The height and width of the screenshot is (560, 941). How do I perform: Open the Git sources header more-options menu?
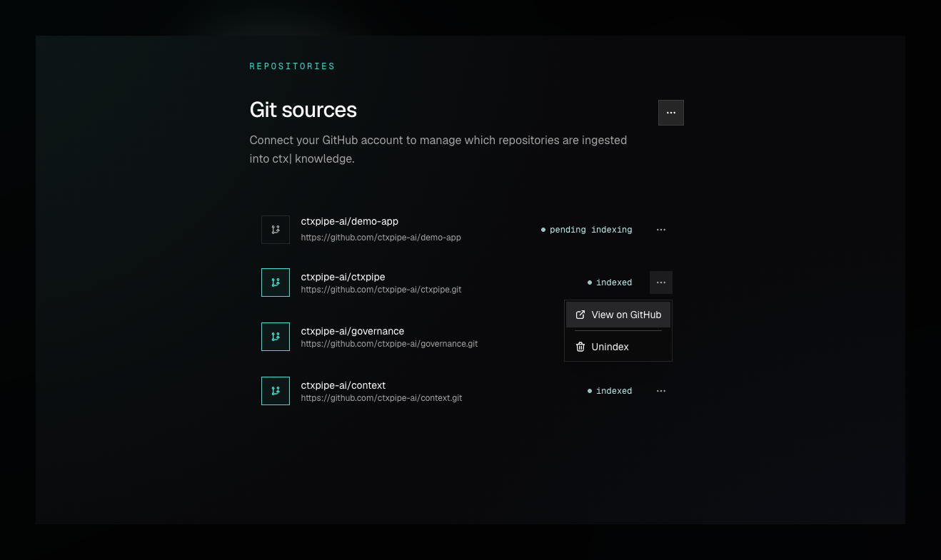(671, 113)
